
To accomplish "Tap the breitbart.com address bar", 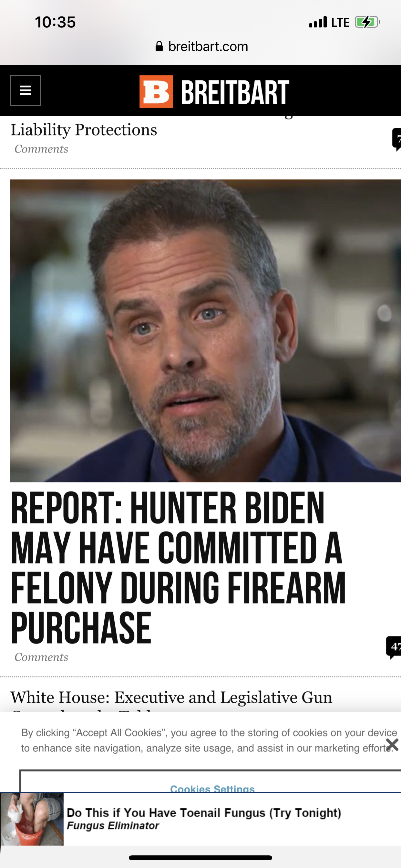I will pos(201,46).
